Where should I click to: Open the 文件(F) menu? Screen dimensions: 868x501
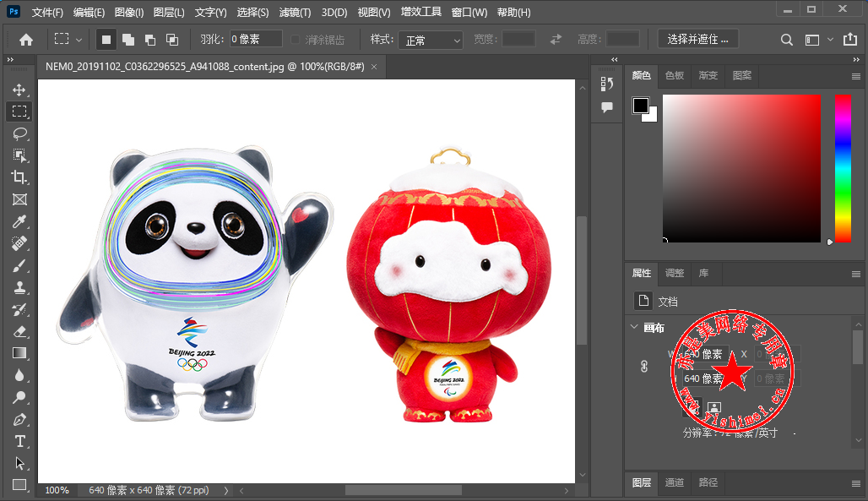[x=47, y=12]
